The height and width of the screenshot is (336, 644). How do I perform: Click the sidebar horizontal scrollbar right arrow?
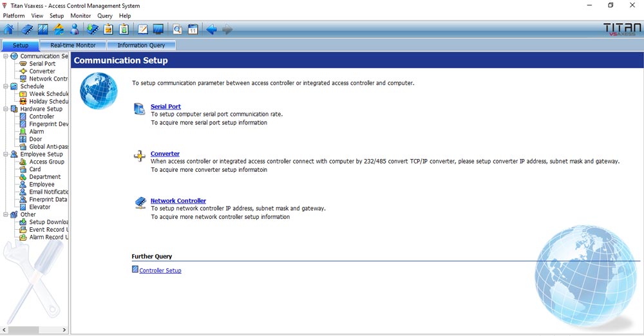coord(64,329)
